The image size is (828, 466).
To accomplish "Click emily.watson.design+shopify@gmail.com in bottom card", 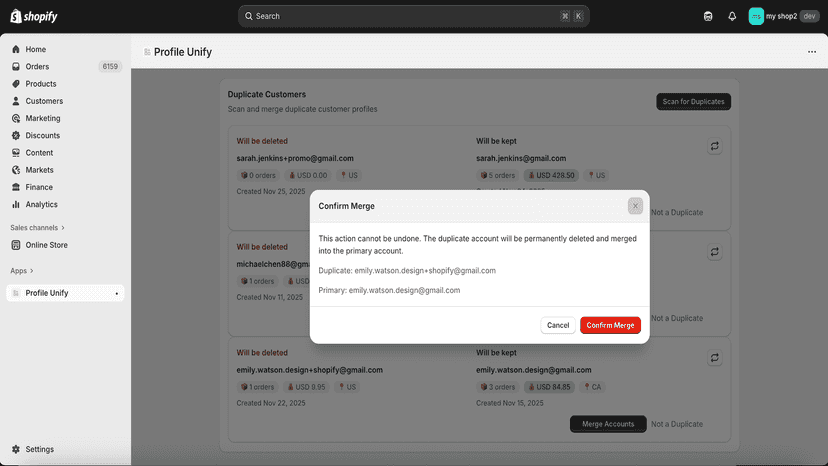I will coord(309,370).
